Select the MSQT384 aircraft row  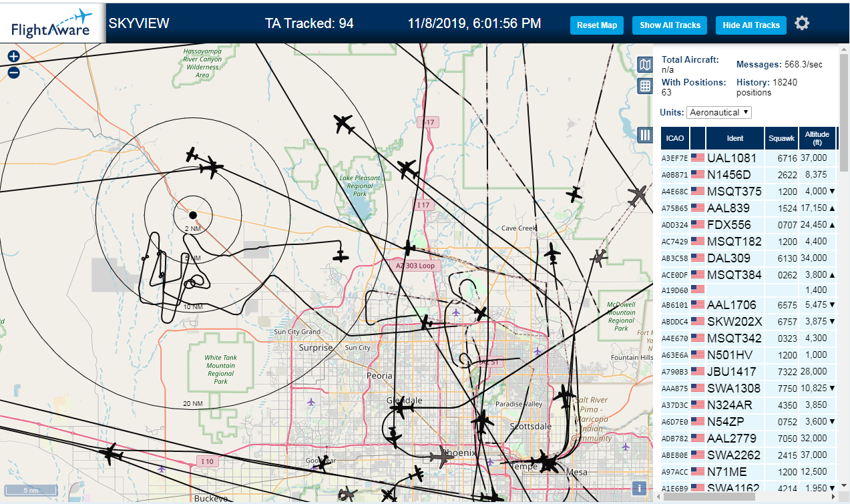[x=749, y=274]
